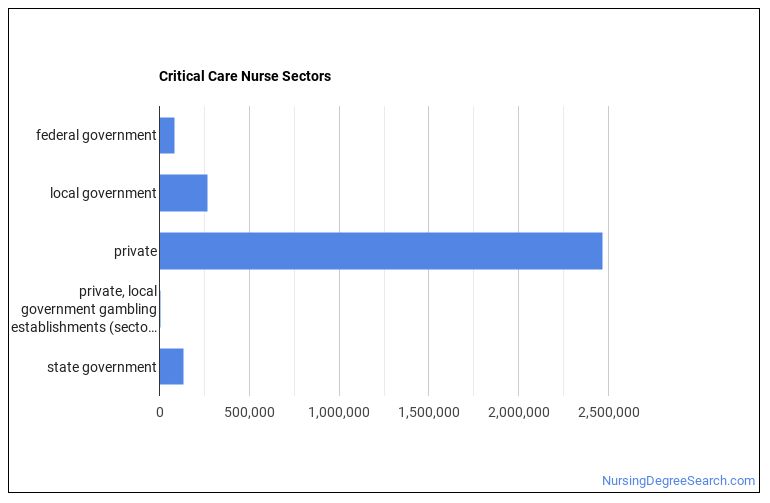This screenshot has height=503, width=770.
Task: Click the state government axis label
Action: pos(102,367)
